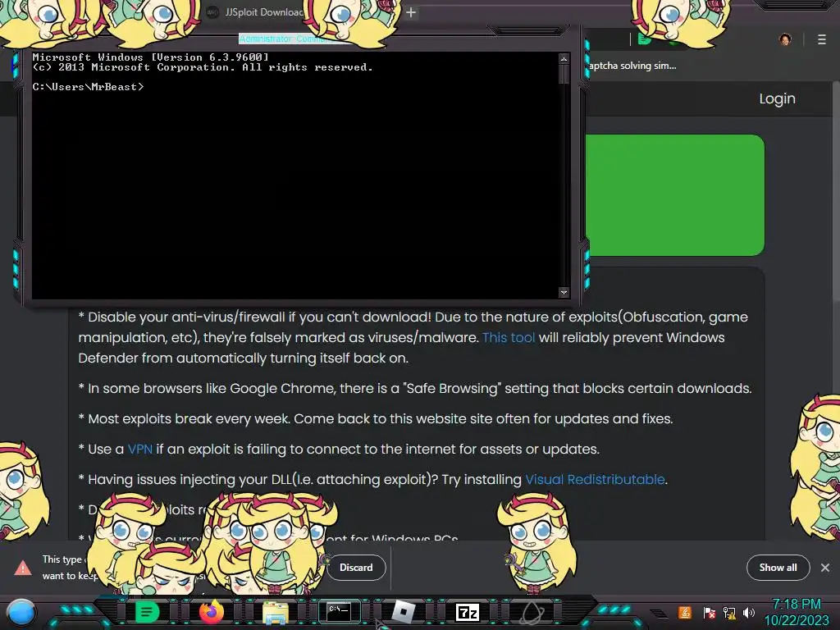The height and width of the screenshot is (630, 840).
Task: Click the Microsoft Windows version line
Action: coord(150,57)
